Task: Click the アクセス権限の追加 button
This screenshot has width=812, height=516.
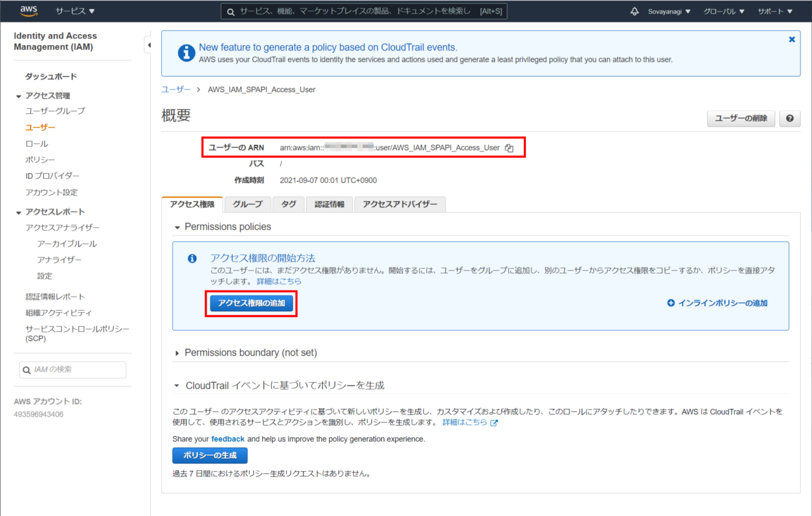Action: pos(251,303)
